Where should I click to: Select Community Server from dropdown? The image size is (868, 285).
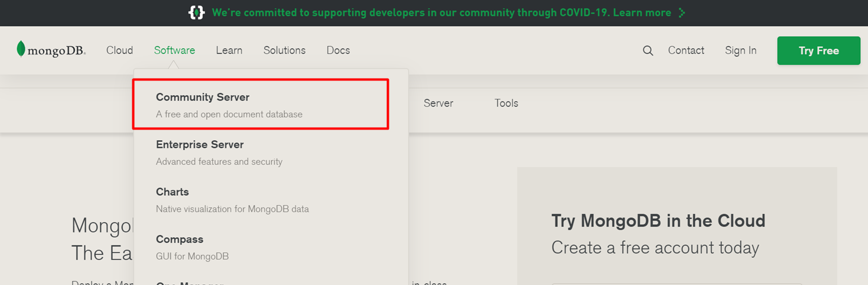(261, 105)
